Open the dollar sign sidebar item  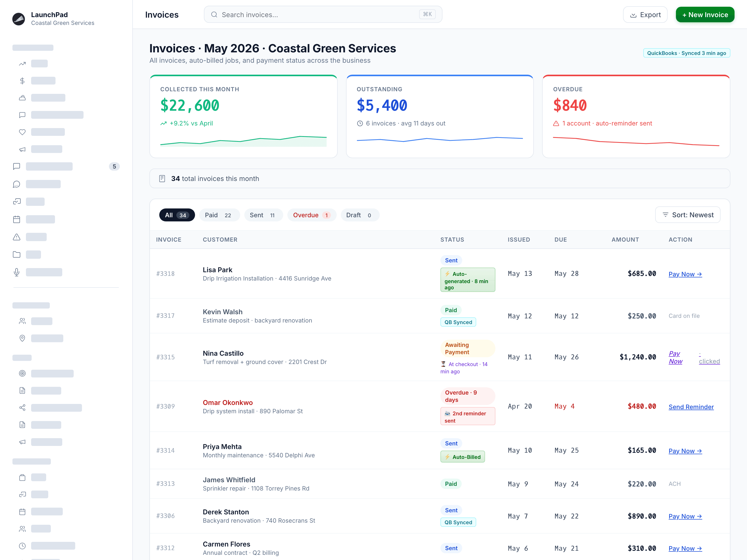pos(22,81)
